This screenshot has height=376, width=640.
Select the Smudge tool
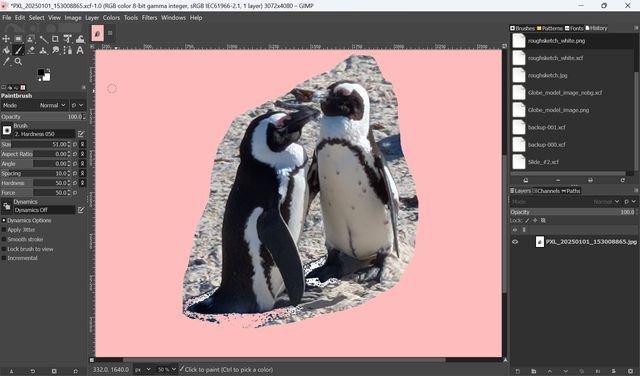[x=55, y=50]
